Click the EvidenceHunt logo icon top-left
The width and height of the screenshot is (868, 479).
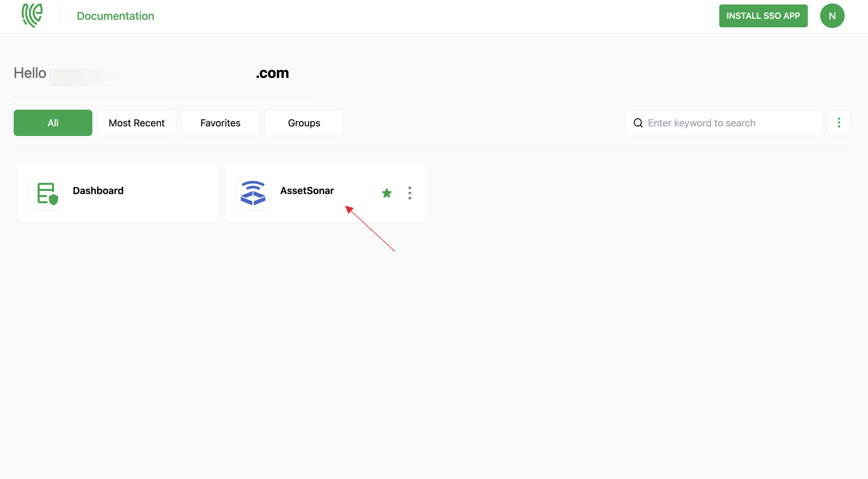click(32, 16)
